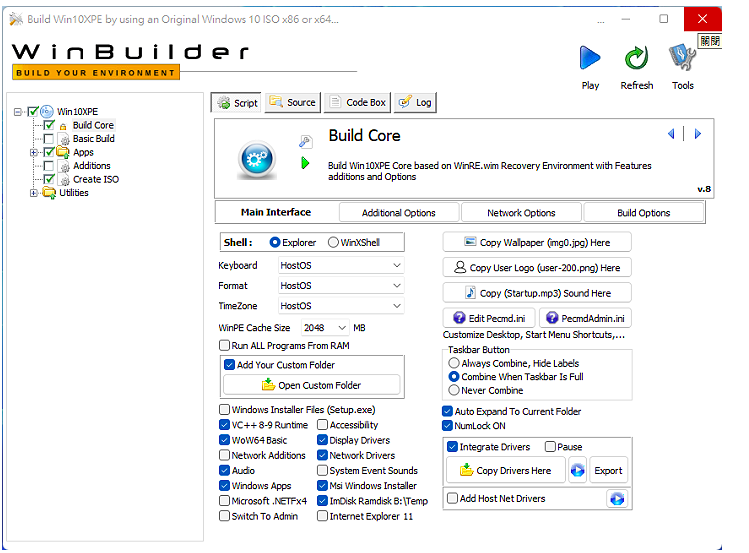Toggle Auto Expand To Current Folder
The width and height of the screenshot is (749, 553).
(448, 411)
